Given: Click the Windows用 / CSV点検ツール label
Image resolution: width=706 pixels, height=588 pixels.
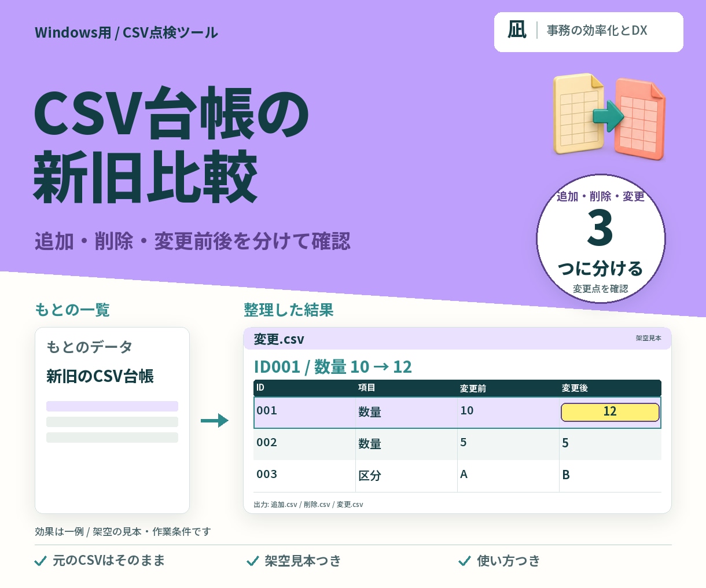Looking at the screenshot, I should coord(126,33).
